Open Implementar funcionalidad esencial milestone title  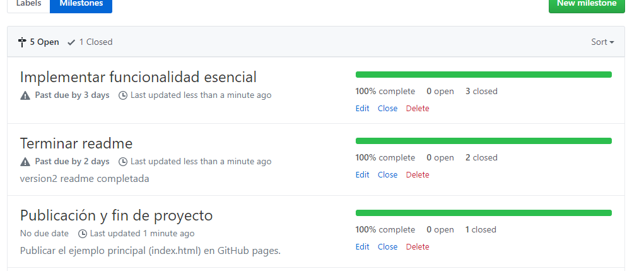tap(138, 77)
